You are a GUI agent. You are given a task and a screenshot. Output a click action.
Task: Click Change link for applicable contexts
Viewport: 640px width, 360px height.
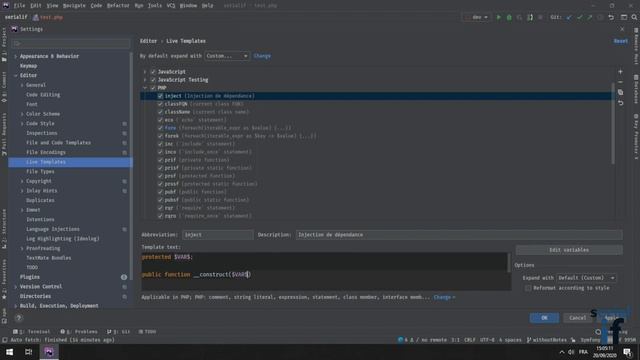coord(444,297)
